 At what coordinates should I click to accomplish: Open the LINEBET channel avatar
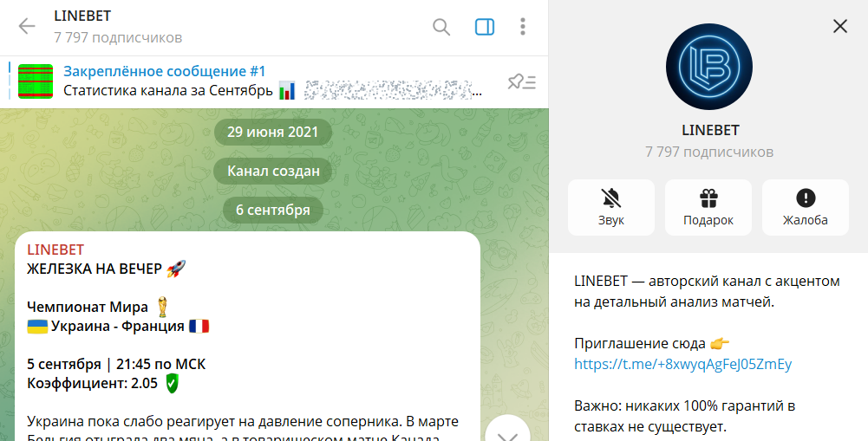[709, 67]
